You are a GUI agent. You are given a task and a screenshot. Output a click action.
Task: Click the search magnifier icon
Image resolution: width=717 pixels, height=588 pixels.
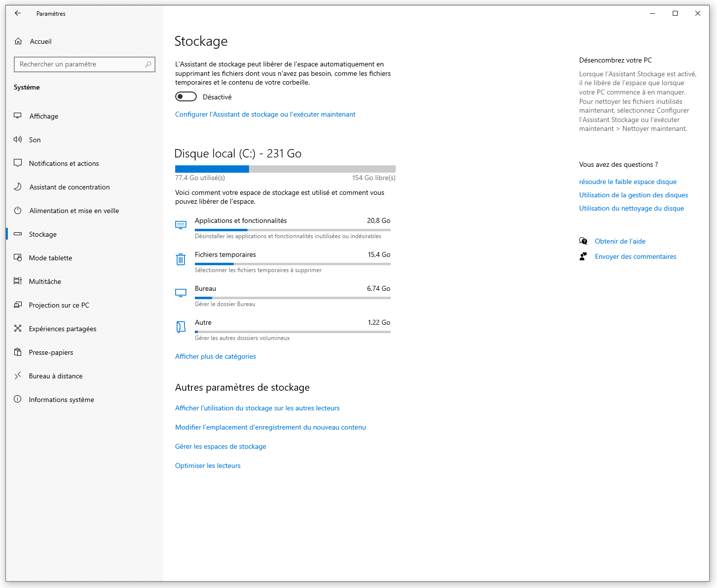point(148,64)
